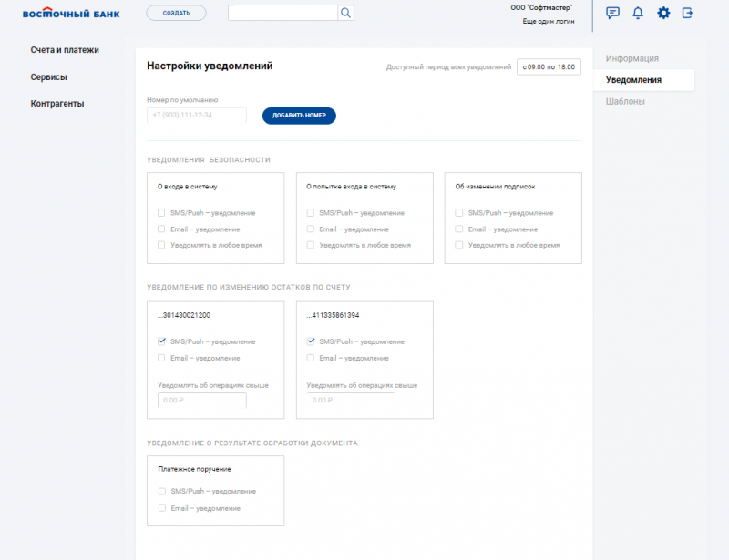This screenshot has height=560, width=729.
Task: Click the Добавить номер button
Action: tap(299, 116)
